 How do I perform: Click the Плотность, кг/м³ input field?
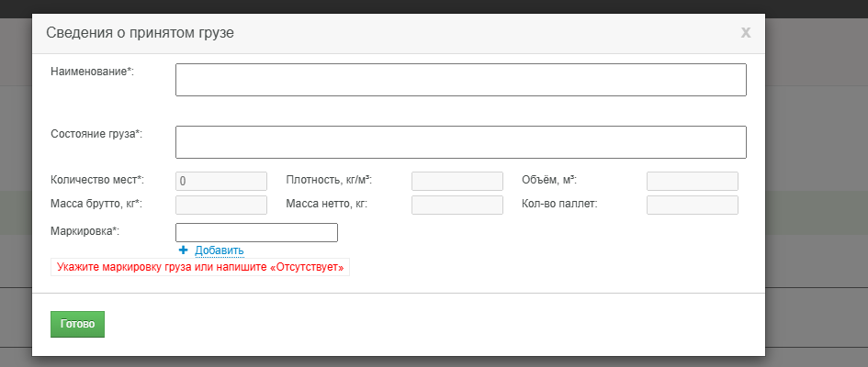[457, 181]
